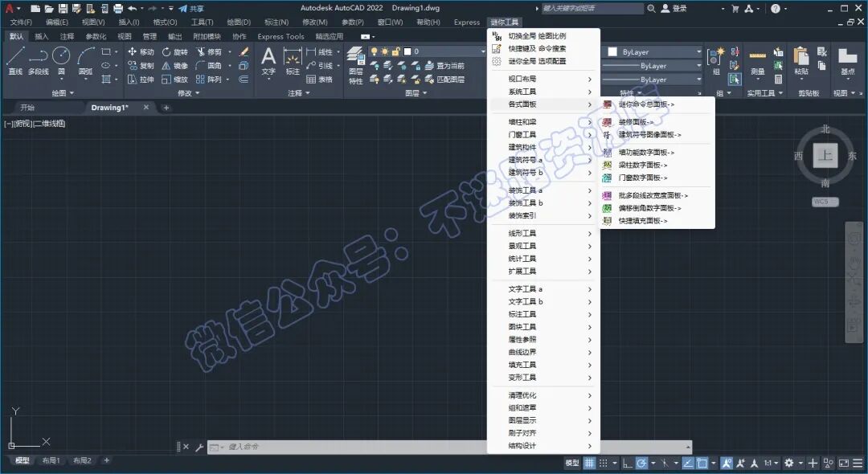This screenshot has height=474, width=868.
Task: Click the Array (阵列) tool
Action: coord(209,79)
